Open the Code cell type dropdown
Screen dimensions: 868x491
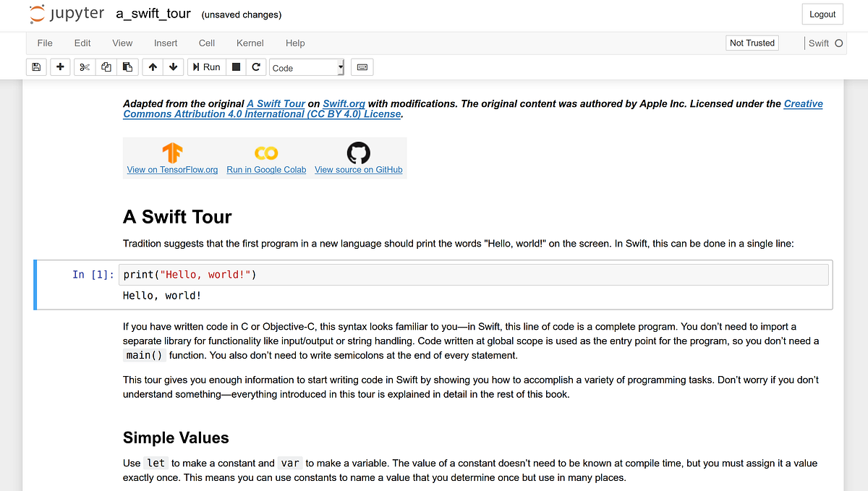click(x=307, y=67)
